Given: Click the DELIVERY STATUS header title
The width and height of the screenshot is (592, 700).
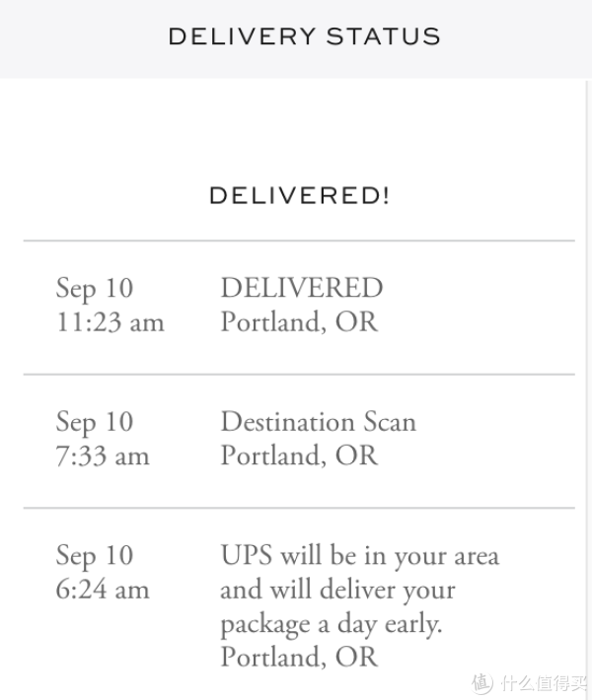Looking at the screenshot, I should click(x=304, y=37).
